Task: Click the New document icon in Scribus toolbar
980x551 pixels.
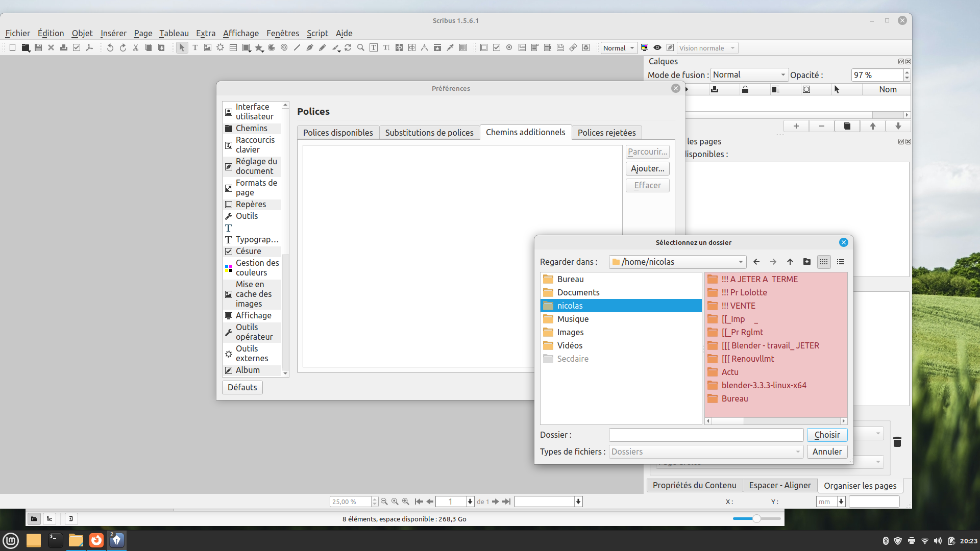Action: pyautogui.click(x=13, y=48)
